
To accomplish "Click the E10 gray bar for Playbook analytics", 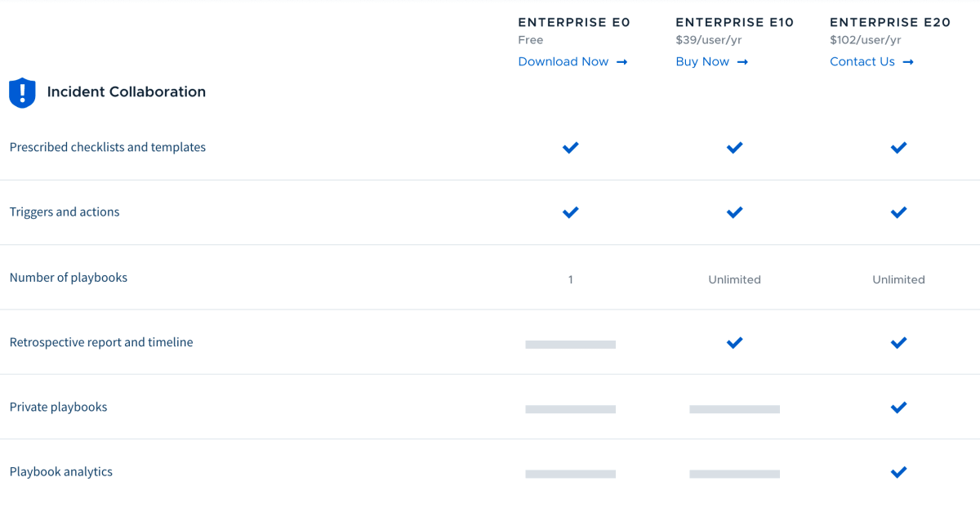I will [735, 474].
